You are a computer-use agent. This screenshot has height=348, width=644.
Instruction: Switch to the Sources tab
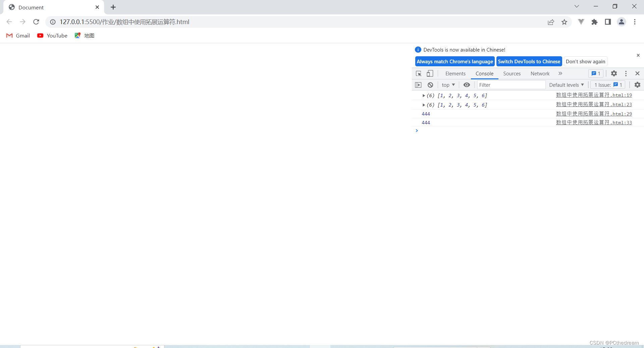tap(512, 73)
